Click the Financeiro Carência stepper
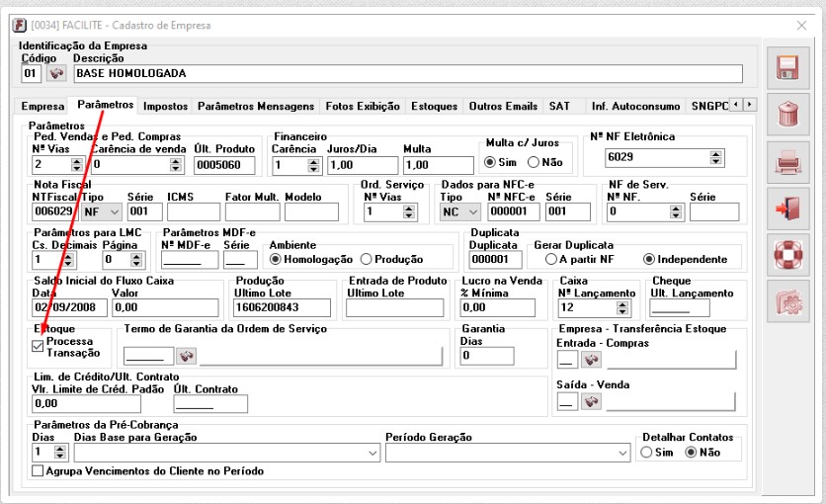The width and height of the screenshot is (826, 504). coord(313,165)
